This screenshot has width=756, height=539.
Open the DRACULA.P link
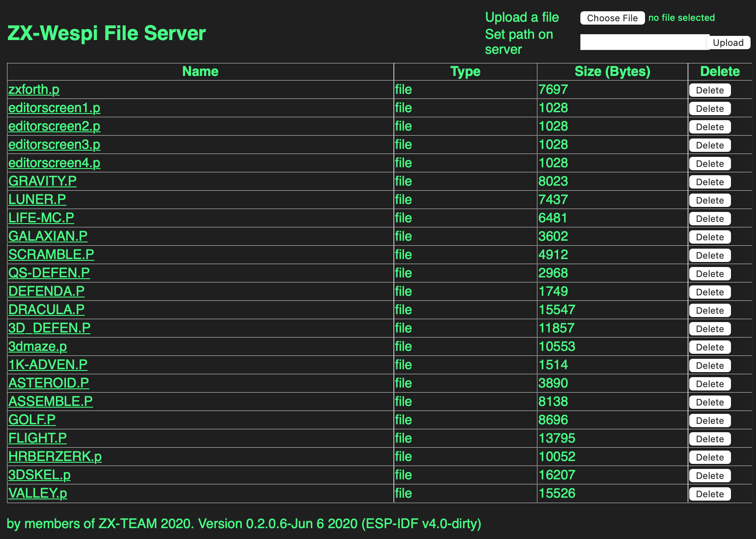(46, 310)
